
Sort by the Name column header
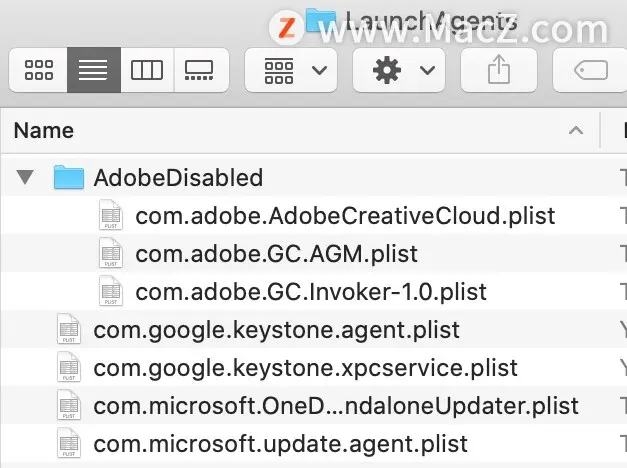coord(44,130)
